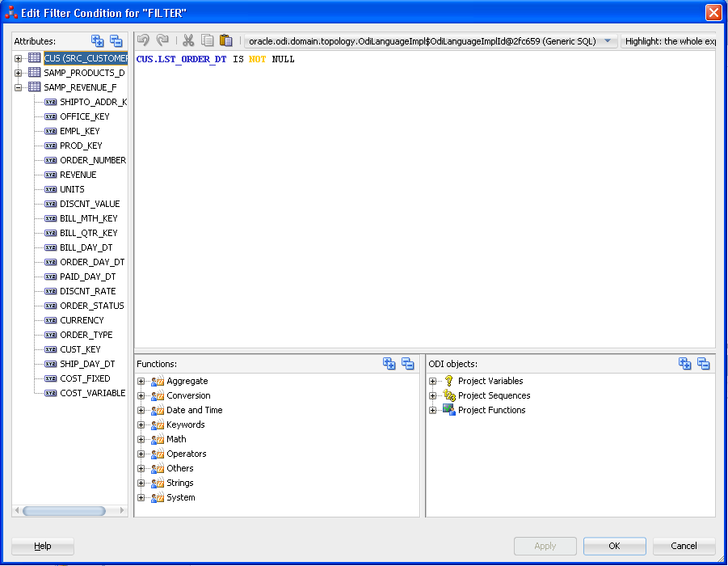Click the Cancel button
This screenshot has width=728, height=566.
pyautogui.click(x=684, y=546)
